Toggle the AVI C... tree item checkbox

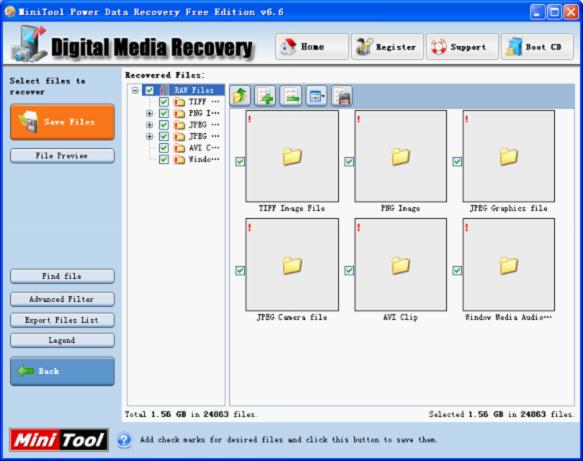(164, 148)
